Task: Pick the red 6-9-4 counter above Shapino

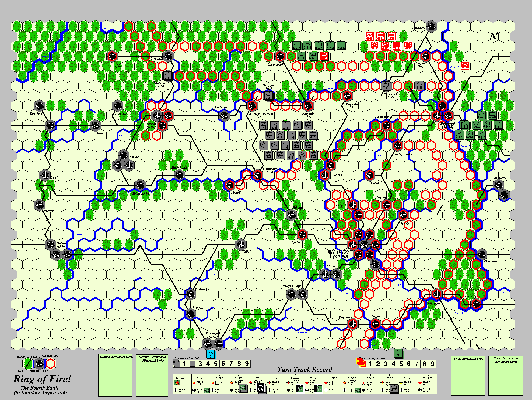Action: coord(408,45)
